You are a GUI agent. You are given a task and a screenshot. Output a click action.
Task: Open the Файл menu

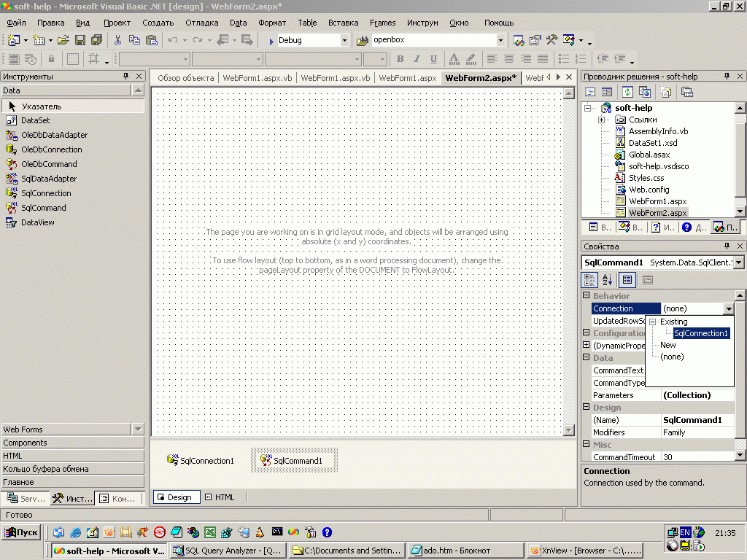pos(17,23)
